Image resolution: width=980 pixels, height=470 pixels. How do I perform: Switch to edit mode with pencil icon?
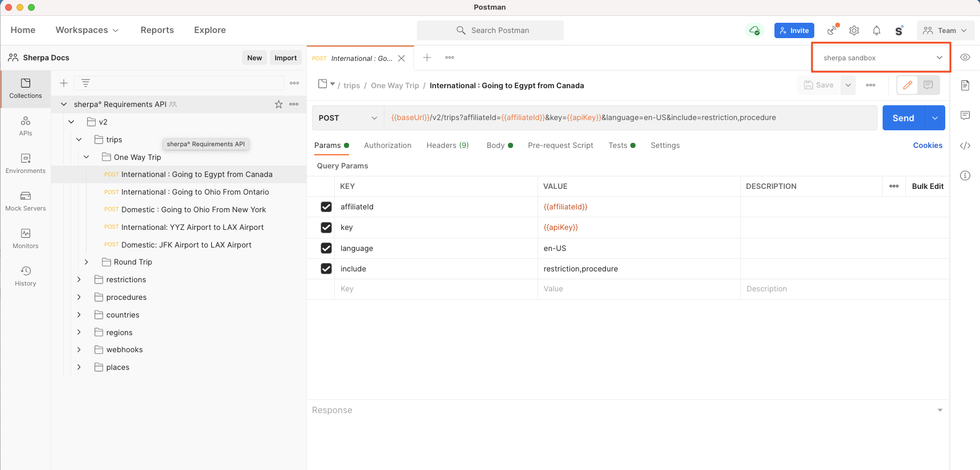[x=908, y=85]
